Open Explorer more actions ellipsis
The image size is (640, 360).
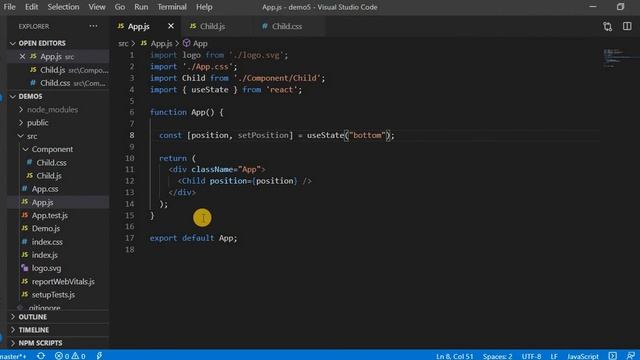(x=93, y=26)
